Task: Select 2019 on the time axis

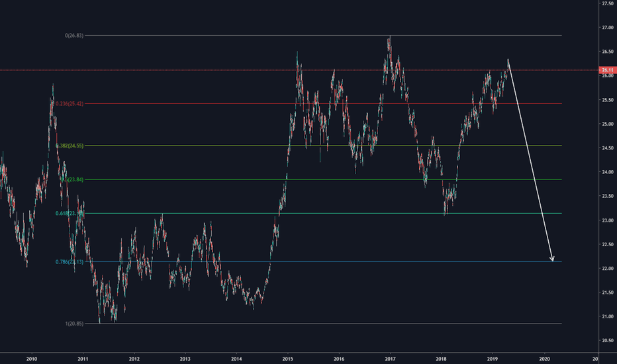Action: point(493,359)
